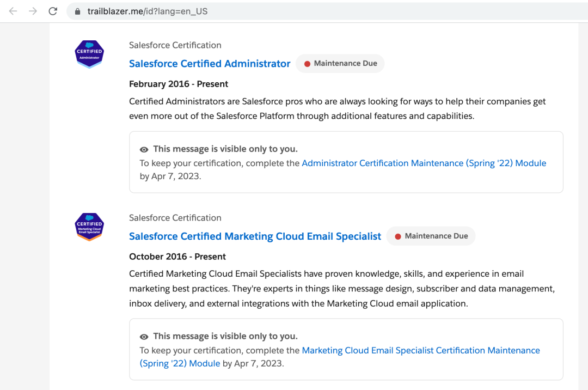Click the Marketing Cloud Email Specialist badge
This screenshot has height=390, width=588.
click(89, 227)
